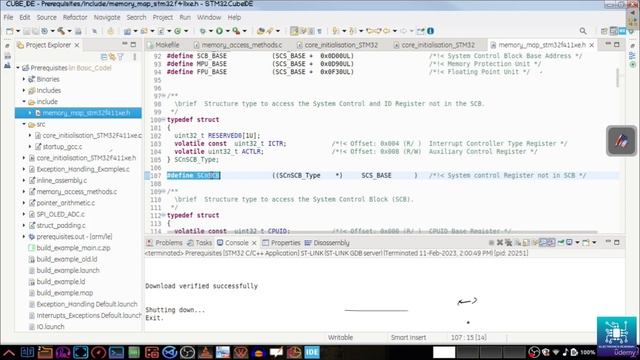Click the green C class wizard icon
640x360 pixels.
coord(178,31)
